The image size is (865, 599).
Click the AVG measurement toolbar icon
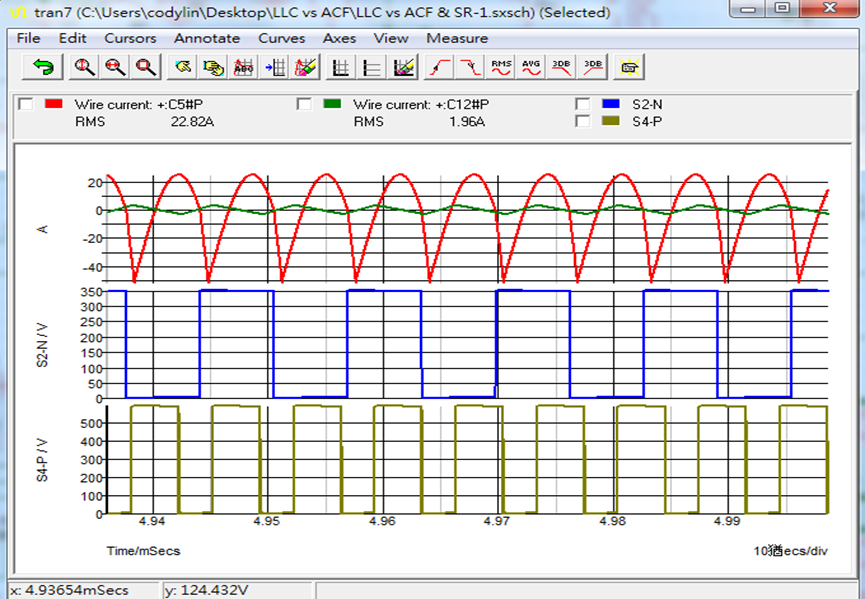[531, 67]
